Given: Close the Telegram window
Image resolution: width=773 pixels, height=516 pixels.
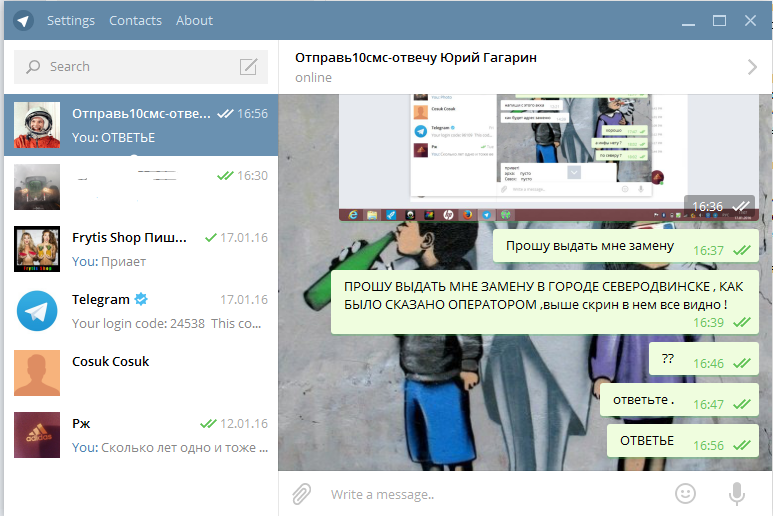Looking at the screenshot, I should [x=750, y=21].
